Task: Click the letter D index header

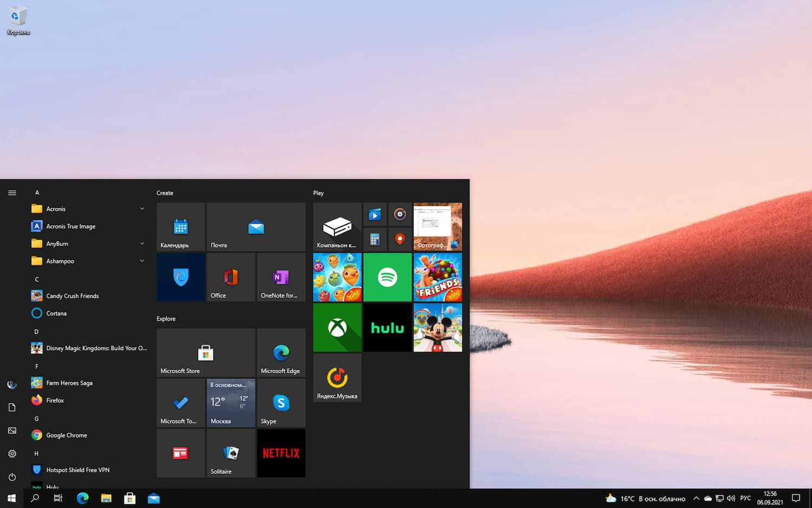Action: [x=37, y=331]
